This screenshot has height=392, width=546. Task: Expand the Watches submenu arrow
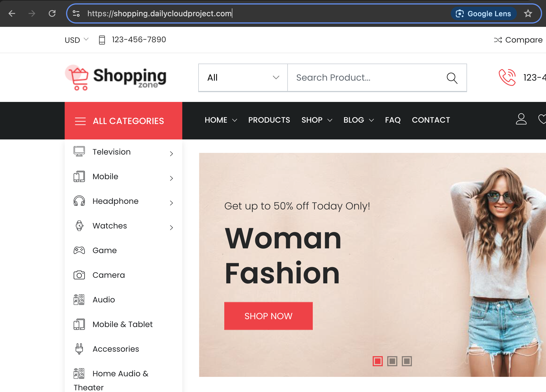[x=171, y=227]
